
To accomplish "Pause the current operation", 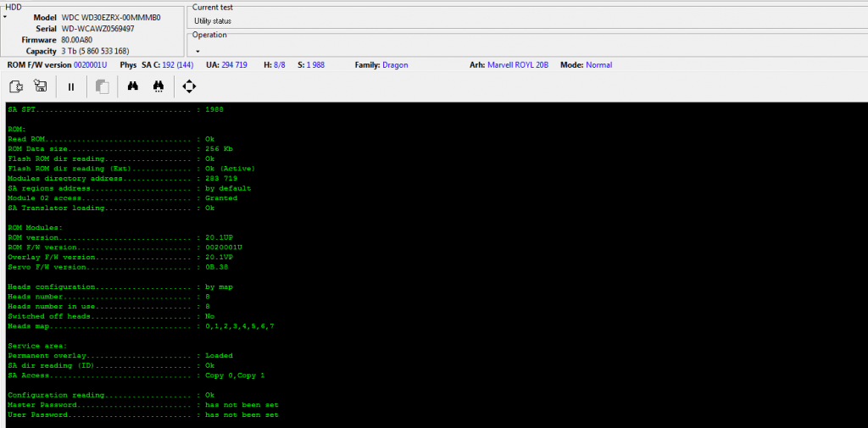I will point(71,87).
